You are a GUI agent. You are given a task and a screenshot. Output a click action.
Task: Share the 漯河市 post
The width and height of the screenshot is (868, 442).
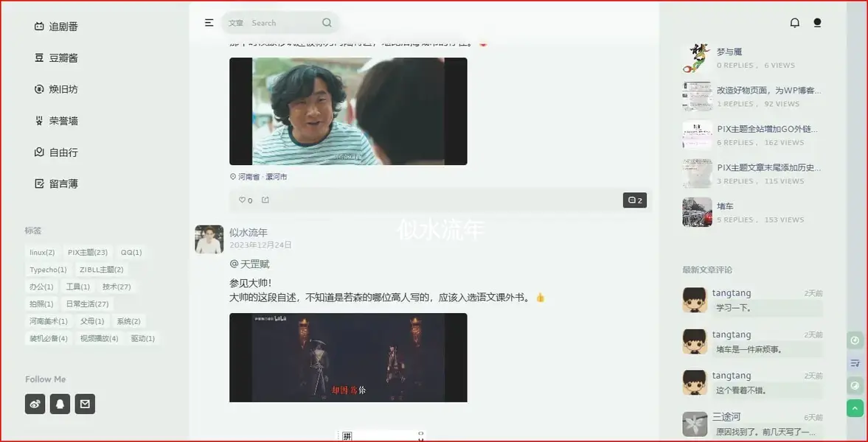click(265, 200)
